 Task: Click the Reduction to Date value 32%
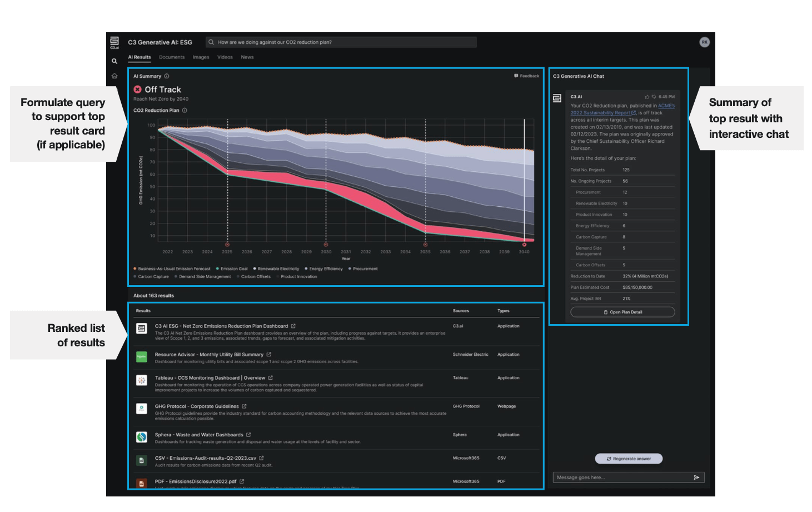pos(645,276)
